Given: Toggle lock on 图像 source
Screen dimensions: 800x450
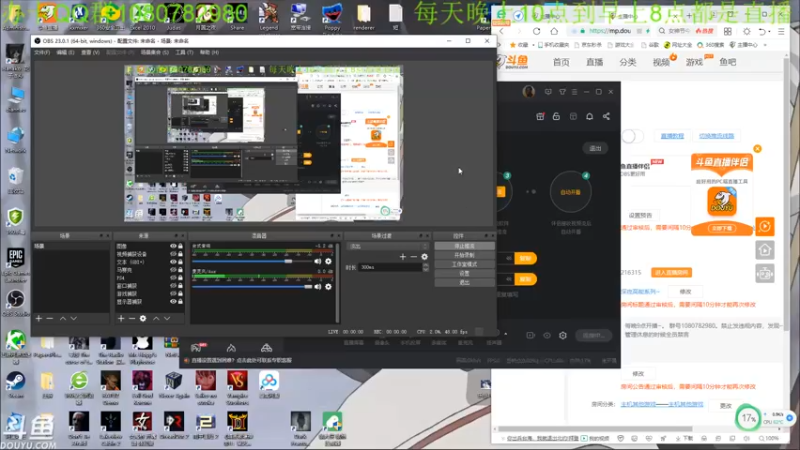Looking at the screenshot, I should (x=180, y=246).
